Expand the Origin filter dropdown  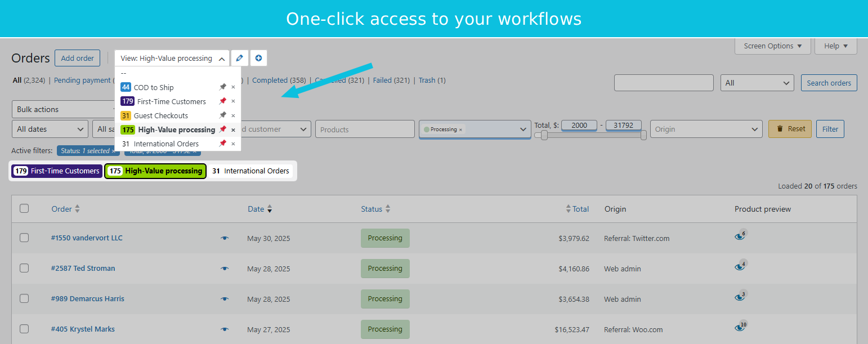coord(706,129)
